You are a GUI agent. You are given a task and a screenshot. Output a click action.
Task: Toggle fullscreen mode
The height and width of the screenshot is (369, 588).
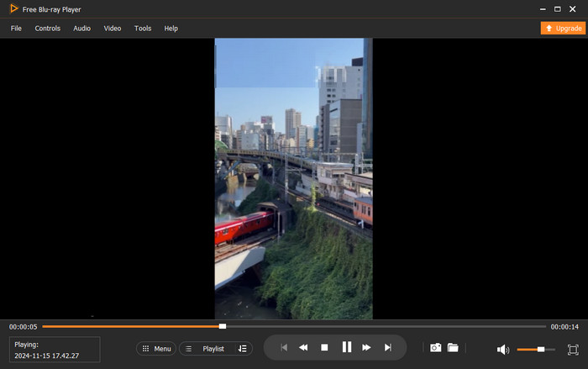[573, 349]
